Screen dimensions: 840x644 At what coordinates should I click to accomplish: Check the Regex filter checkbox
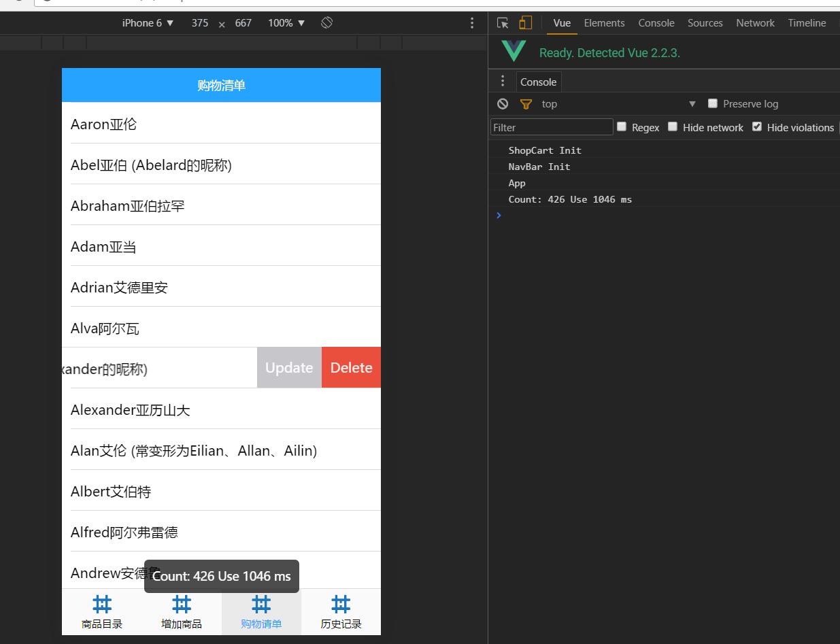pos(622,126)
